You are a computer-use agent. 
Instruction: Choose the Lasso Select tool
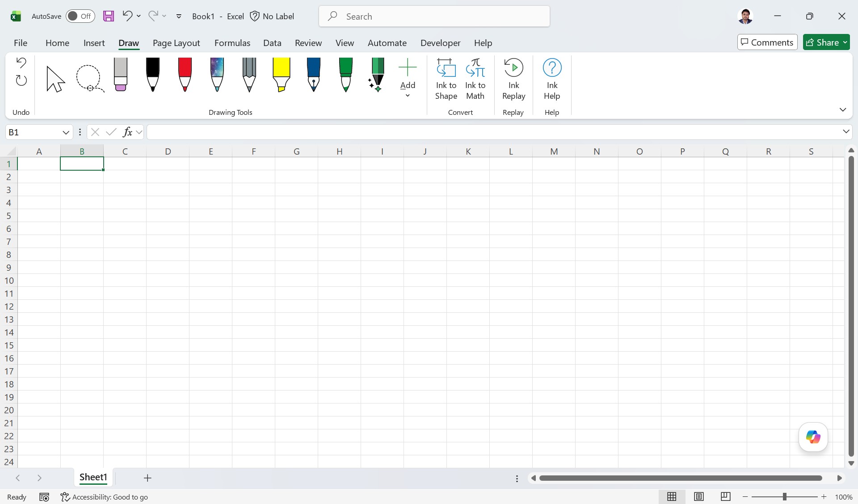pyautogui.click(x=90, y=79)
